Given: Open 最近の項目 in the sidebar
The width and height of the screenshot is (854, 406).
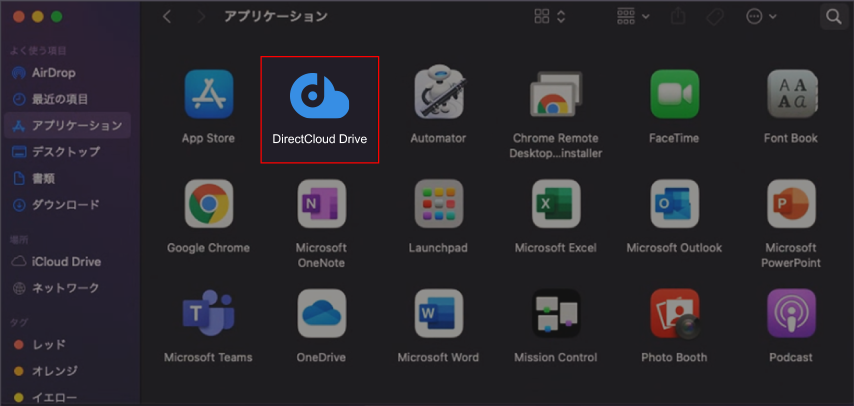Looking at the screenshot, I should 68,99.
